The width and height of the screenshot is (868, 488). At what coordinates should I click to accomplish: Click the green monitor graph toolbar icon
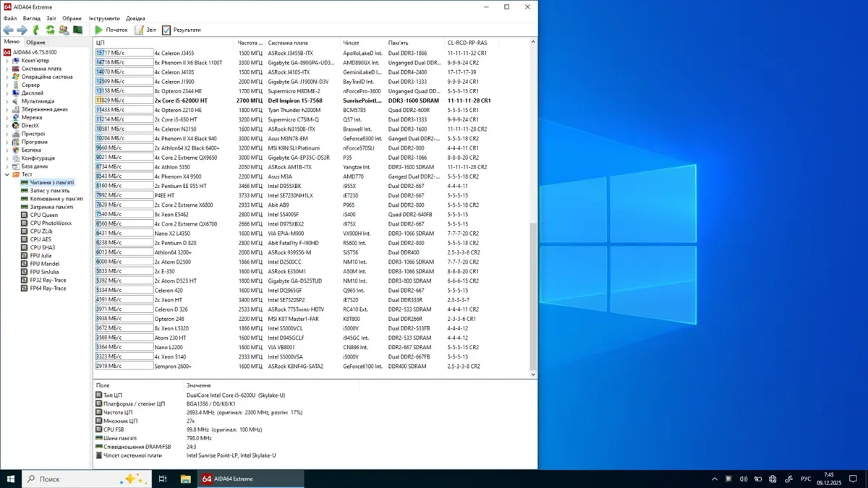[x=77, y=30]
